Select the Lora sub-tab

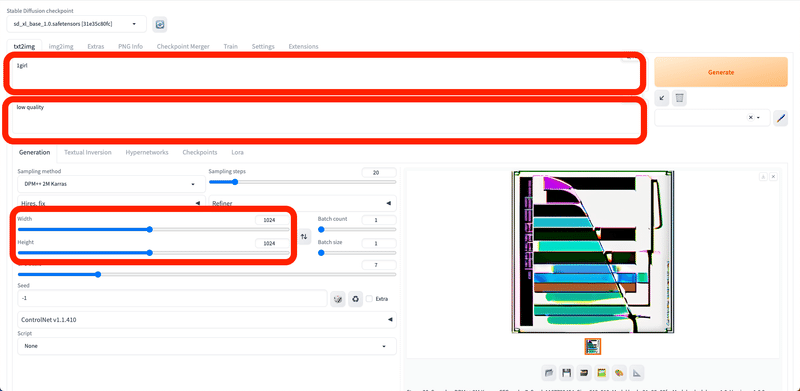(x=237, y=152)
